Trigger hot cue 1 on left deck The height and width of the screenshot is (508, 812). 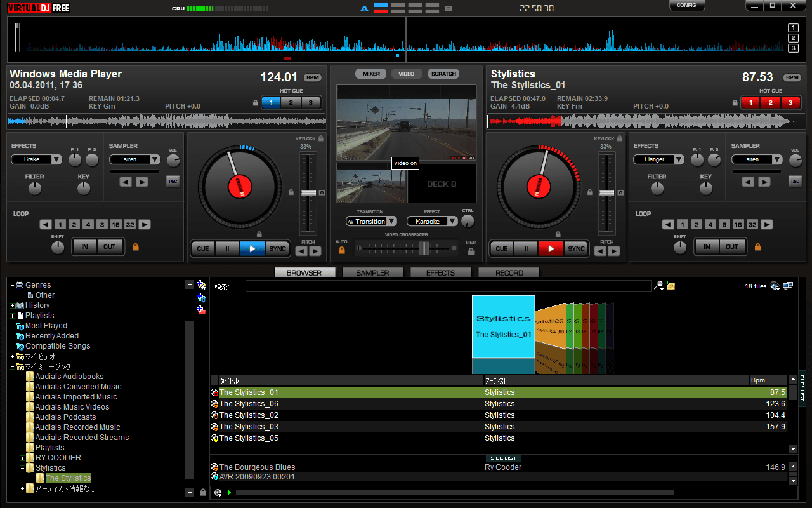pos(271,102)
